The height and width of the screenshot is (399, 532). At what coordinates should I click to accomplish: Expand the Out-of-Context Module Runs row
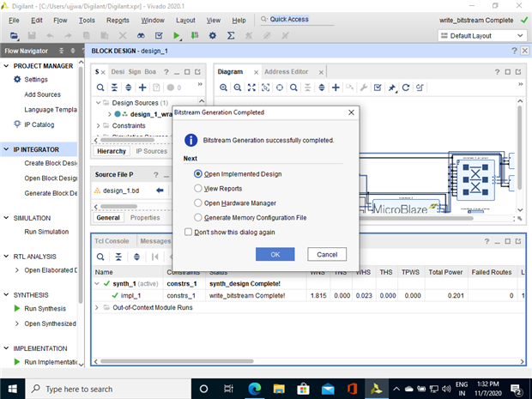click(97, 307)
